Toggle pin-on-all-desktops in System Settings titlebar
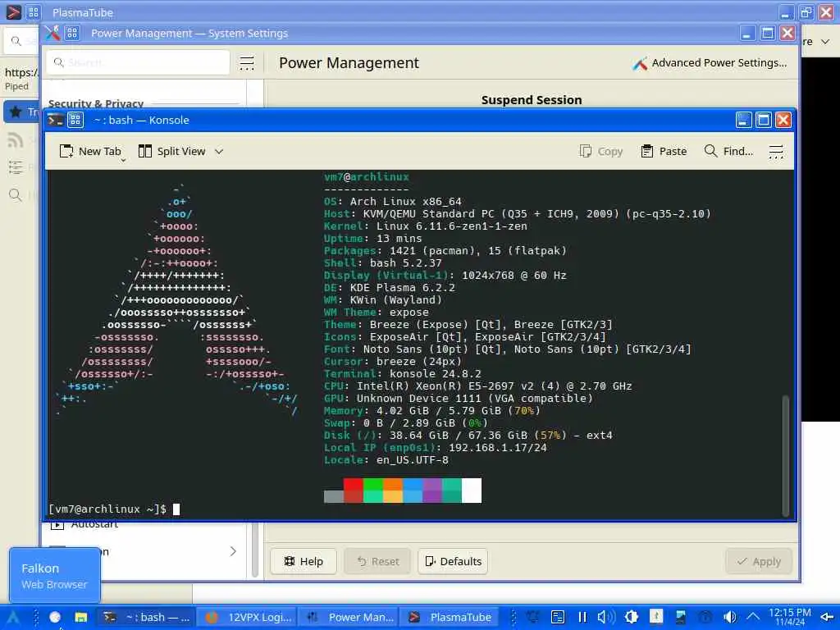 72,33
